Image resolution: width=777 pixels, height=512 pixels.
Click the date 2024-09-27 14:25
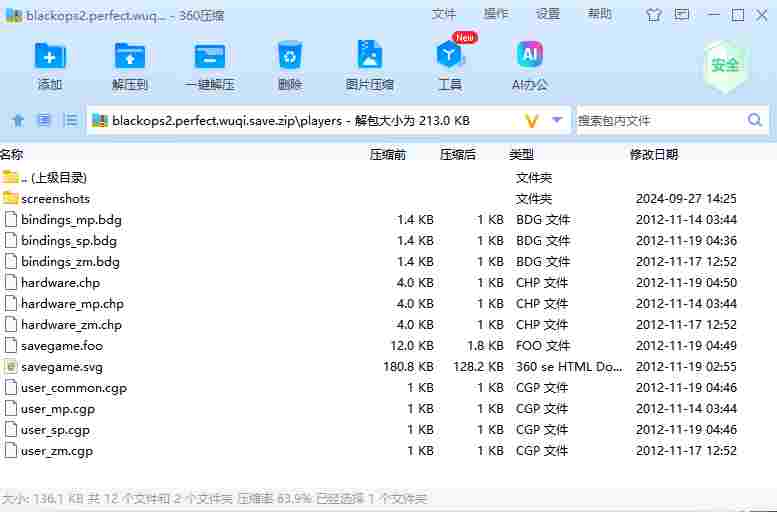(686, 198)
